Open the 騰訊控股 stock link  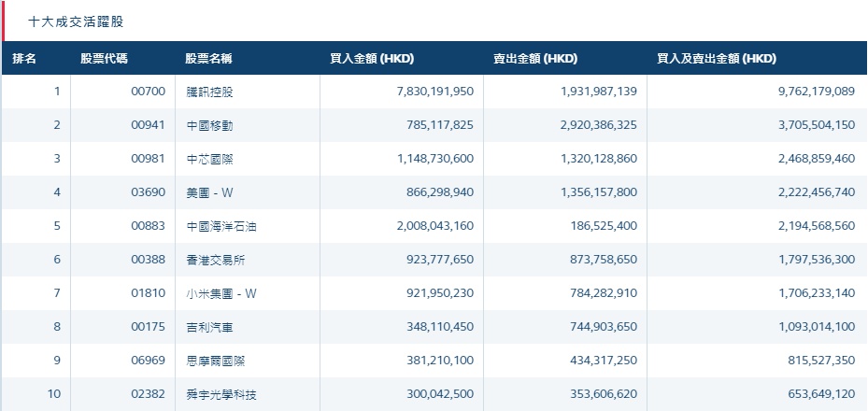coord(209,92)
